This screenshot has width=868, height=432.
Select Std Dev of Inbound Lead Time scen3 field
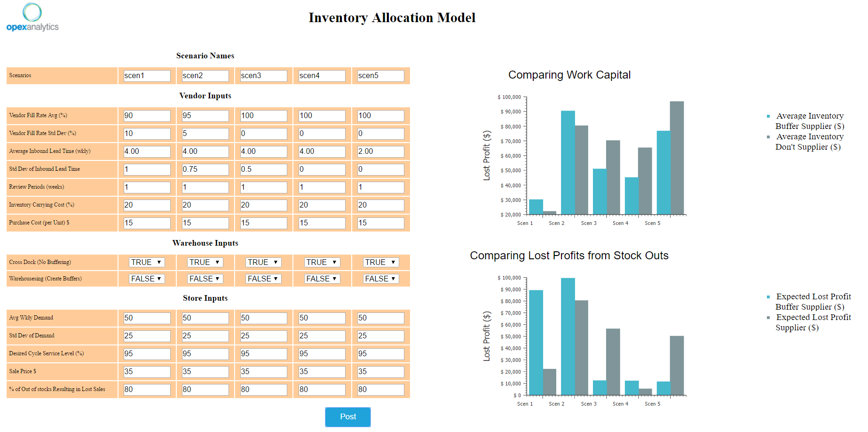[x=263, y=169]
